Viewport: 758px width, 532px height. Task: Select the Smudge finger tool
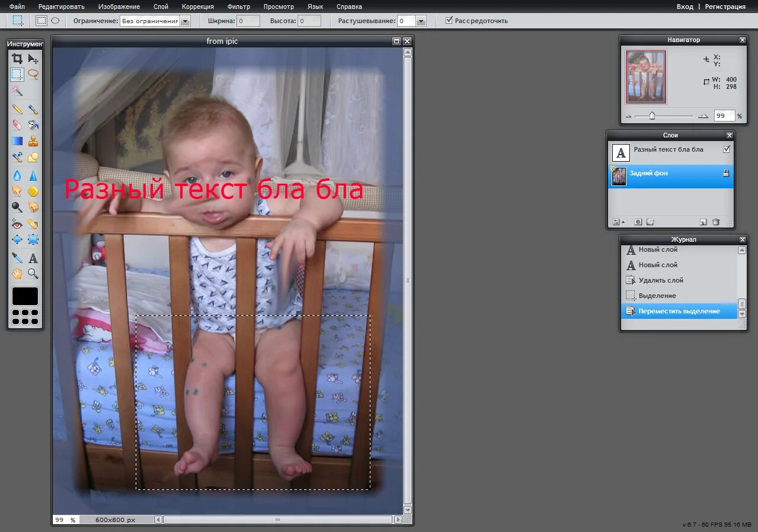(x=17, y=191)
